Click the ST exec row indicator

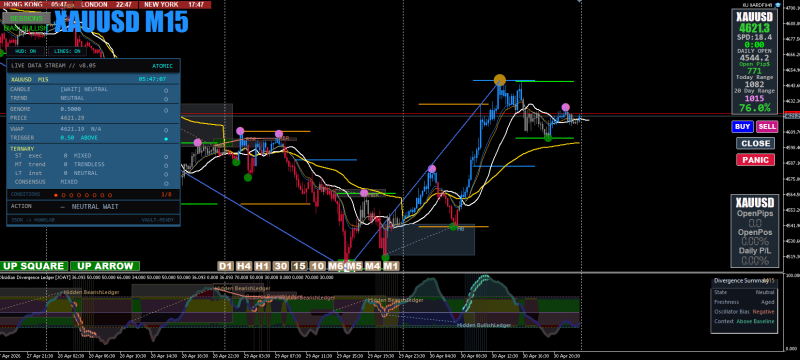coord(166,157)
